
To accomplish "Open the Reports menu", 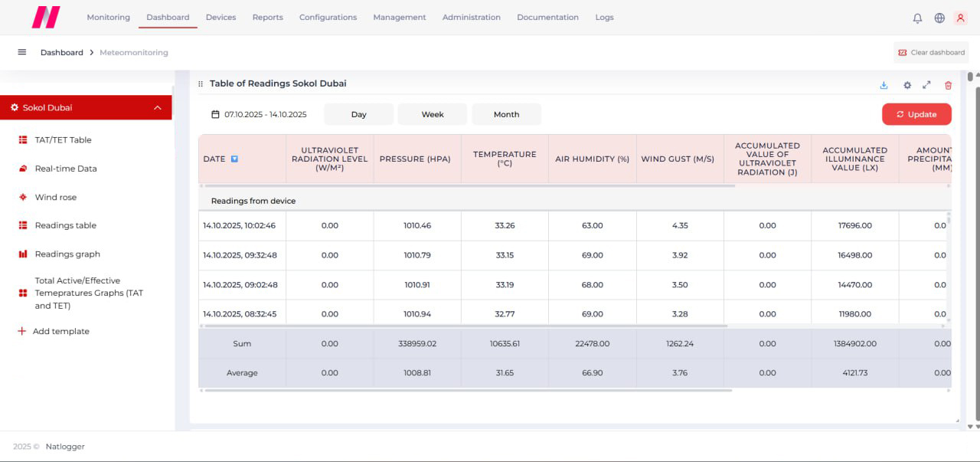I will coord(267,18).
